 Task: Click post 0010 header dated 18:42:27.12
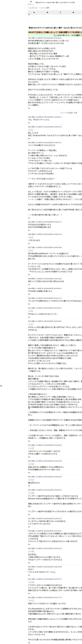(45, 298)
